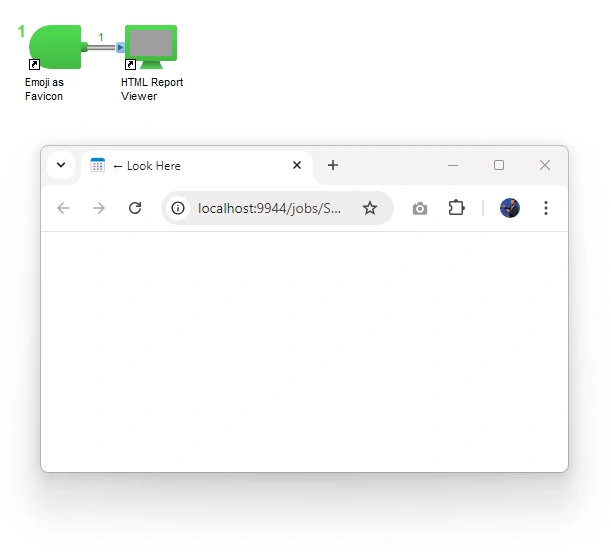
Task: Maximize the browser window
Action: (499, 165)
